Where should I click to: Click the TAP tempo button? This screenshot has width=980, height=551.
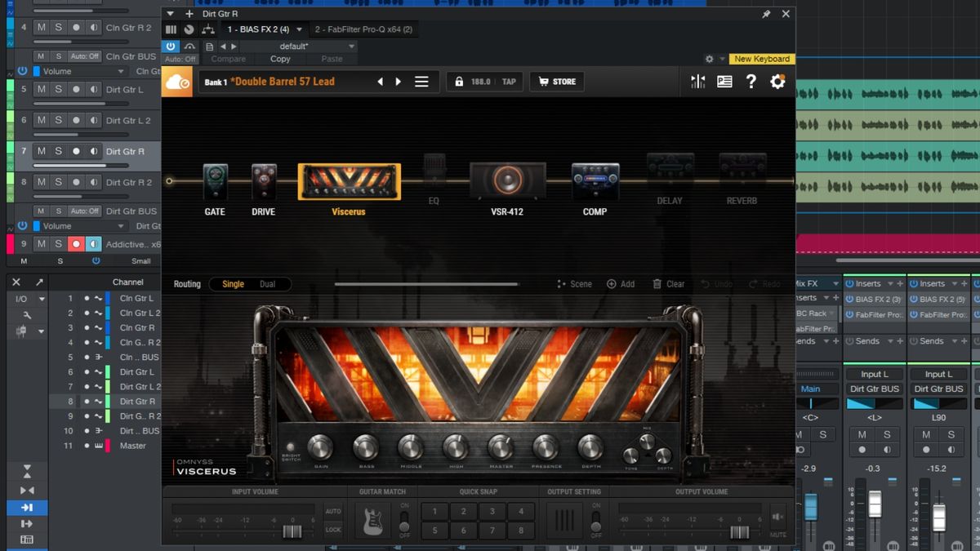point(509,82)
